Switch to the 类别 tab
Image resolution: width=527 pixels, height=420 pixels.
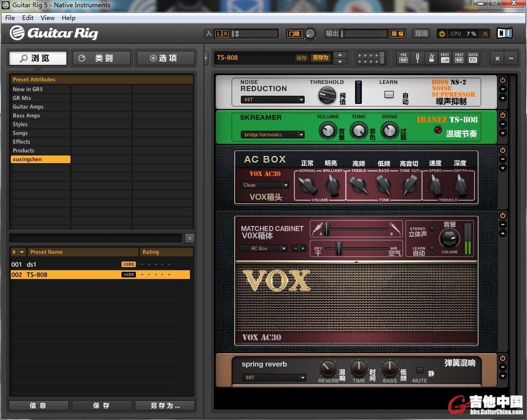pos(102,58)
